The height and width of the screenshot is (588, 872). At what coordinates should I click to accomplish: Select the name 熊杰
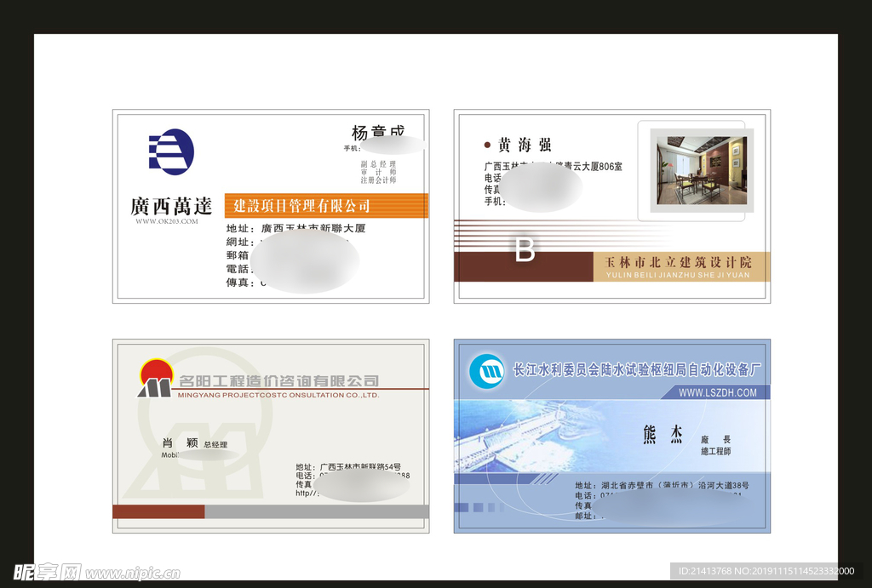click(663, 436)
